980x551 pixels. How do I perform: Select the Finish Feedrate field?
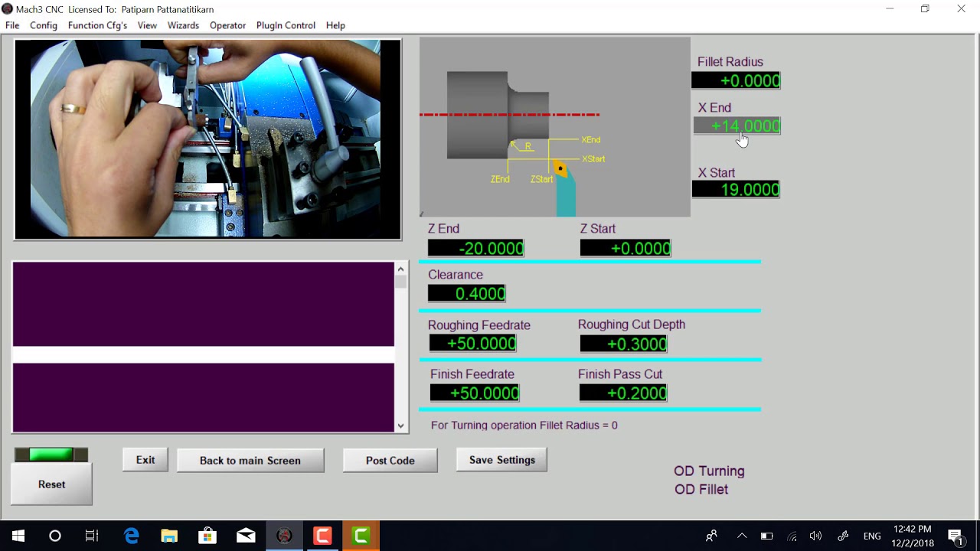(x=475, y=393)
